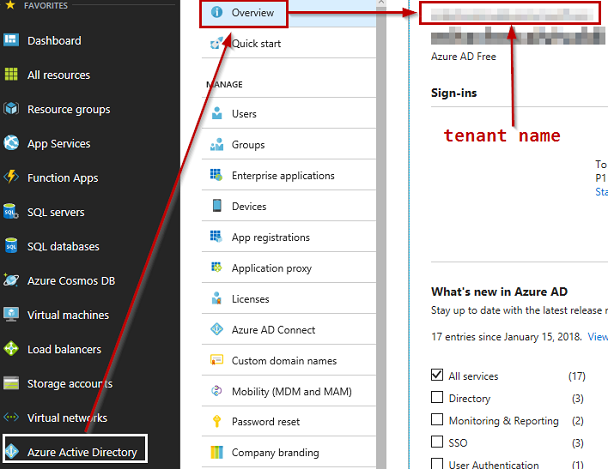Click the Password reset key icon

[217, 421]
